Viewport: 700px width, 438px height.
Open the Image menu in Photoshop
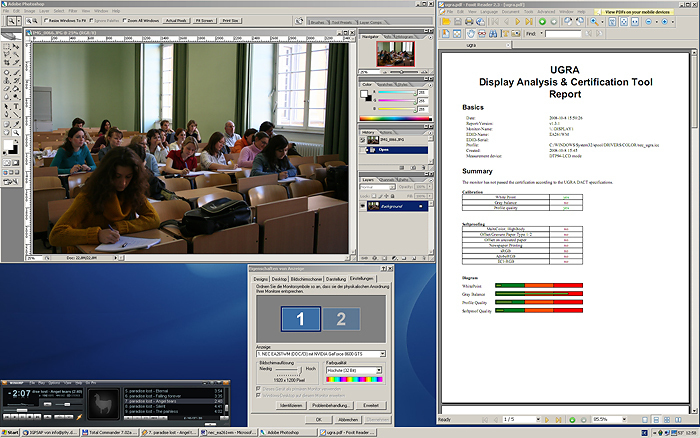coord(29,11)
